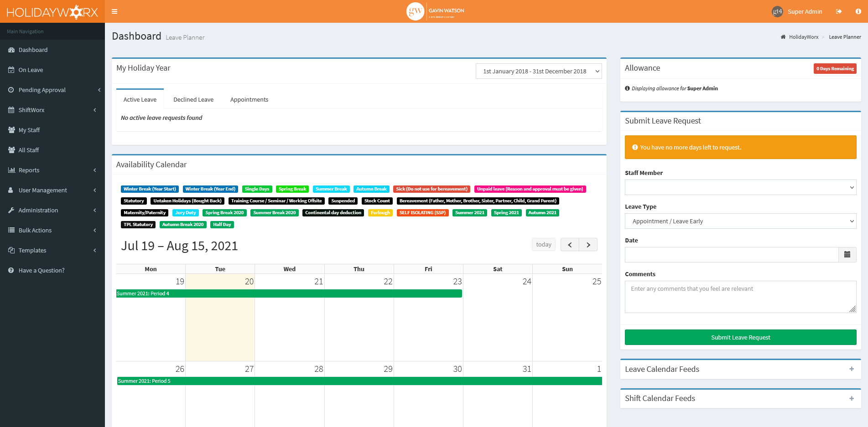Image resolution: width=868 pixels, height=427 pixels.
Task: Open On Leave in sidebar
Action: [52, 70]
